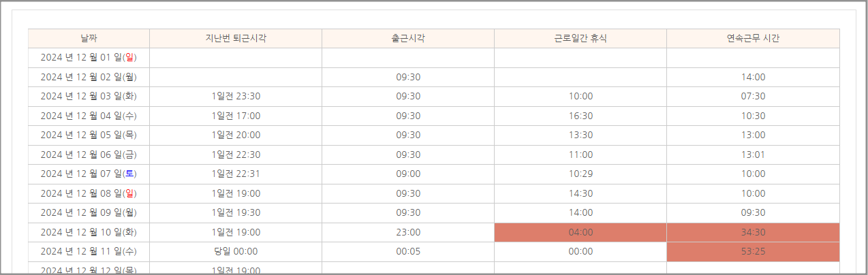Click the red highlighted 53:25 cell
This screenshot has height=275, width=868.
point(753,252)
